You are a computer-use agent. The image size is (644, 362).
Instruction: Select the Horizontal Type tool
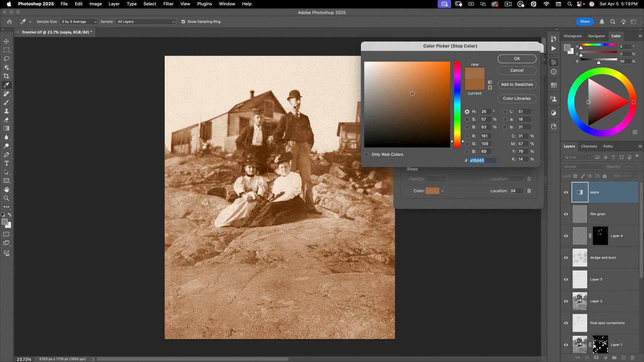pos(6,164)
